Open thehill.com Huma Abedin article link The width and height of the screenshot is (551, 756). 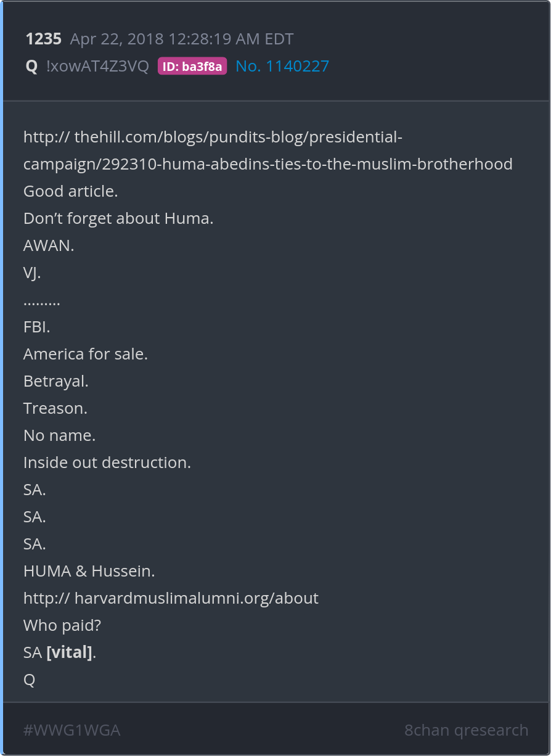pyautogui.click(x=267, y=150)
